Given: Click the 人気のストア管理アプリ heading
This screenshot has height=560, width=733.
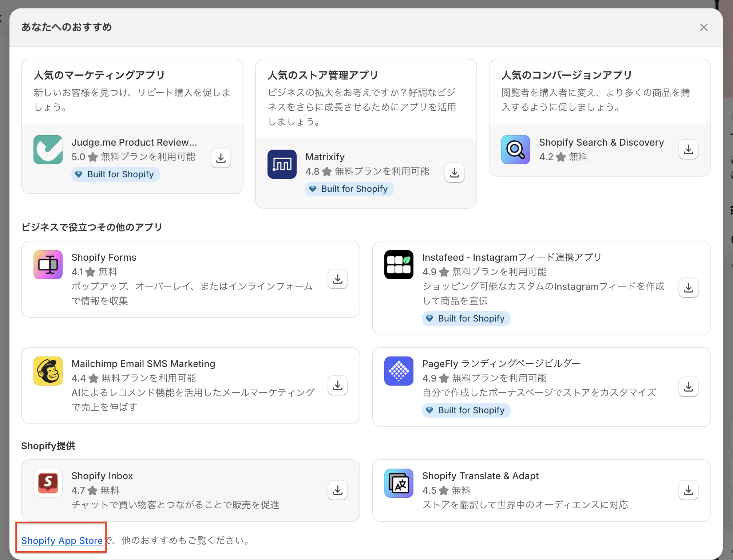Looking at the screenshot, I should 323,75.
